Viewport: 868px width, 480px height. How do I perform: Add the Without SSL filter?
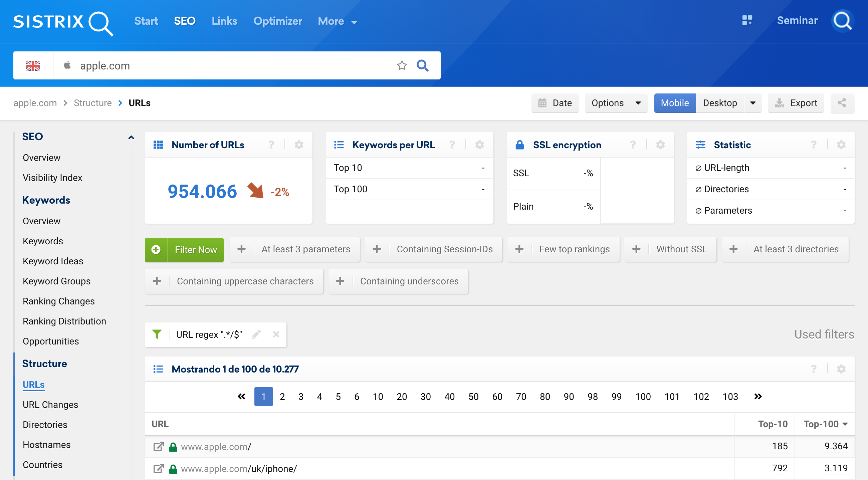670,249
